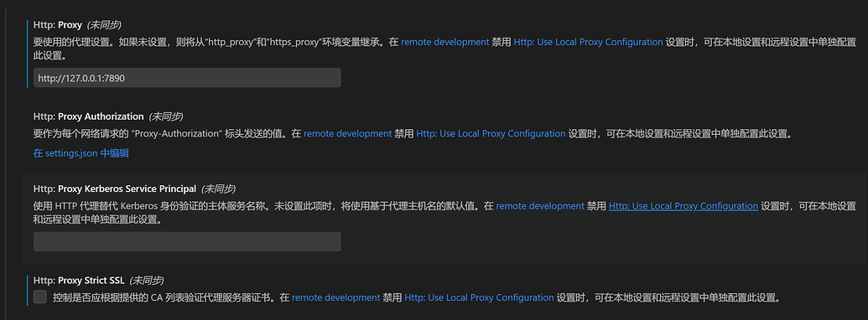
Task: Select the Http: Proxy Authorization setting title
Action: click(x=89, y=116)
